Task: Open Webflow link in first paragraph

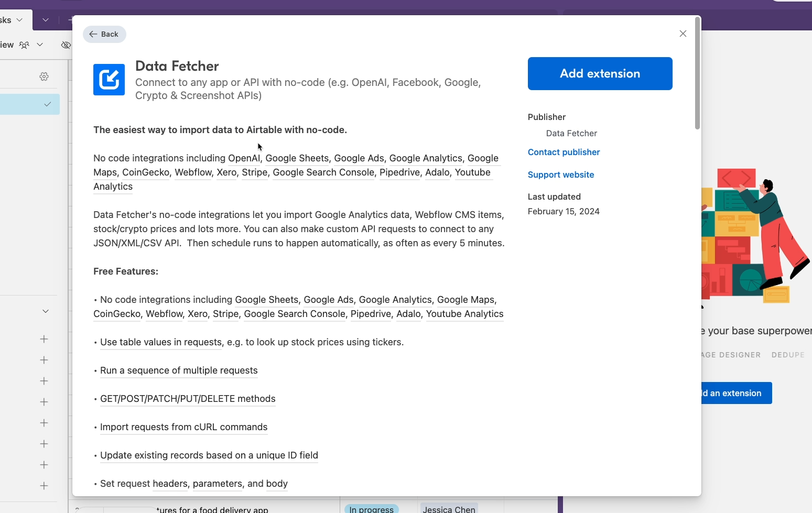Action: pos(193,172)
